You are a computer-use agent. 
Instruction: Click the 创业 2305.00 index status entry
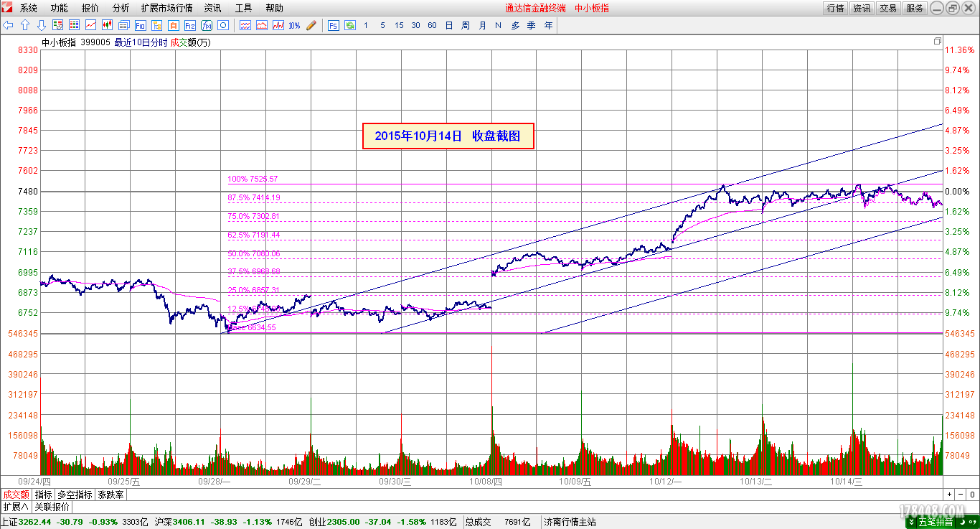coord(382,522)
